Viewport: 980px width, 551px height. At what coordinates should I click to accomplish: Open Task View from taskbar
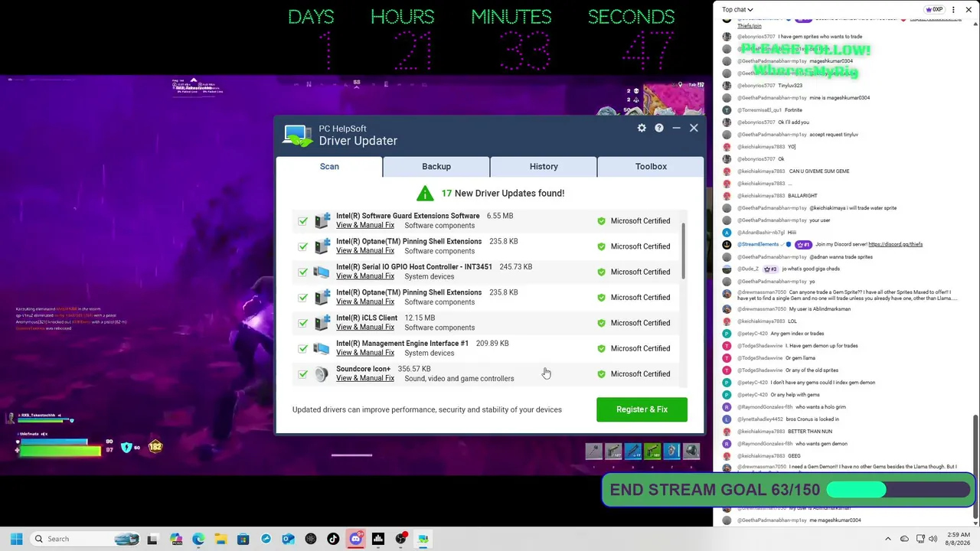click(x=152, y=539)
